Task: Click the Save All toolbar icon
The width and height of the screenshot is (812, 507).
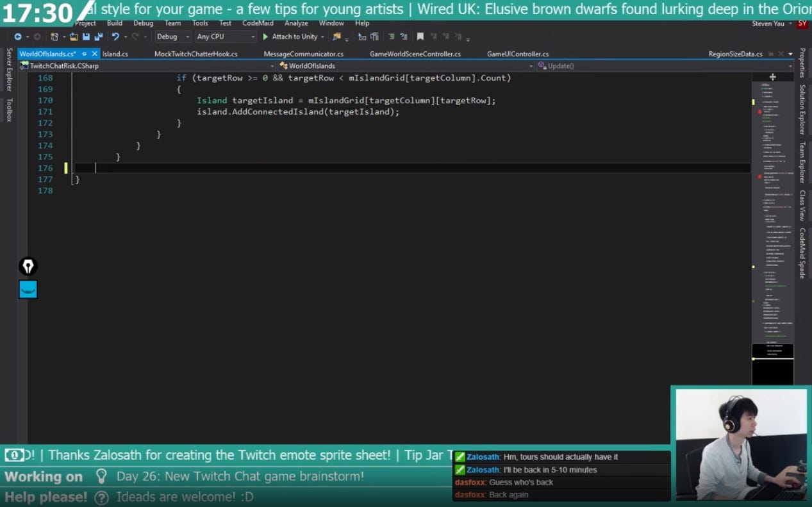Action: [x=98, y=37]
